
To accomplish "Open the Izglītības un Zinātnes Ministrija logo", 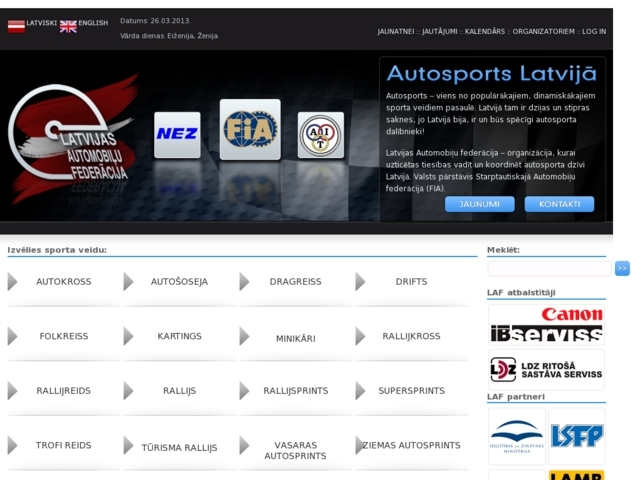I will click(x=517, y=436).
